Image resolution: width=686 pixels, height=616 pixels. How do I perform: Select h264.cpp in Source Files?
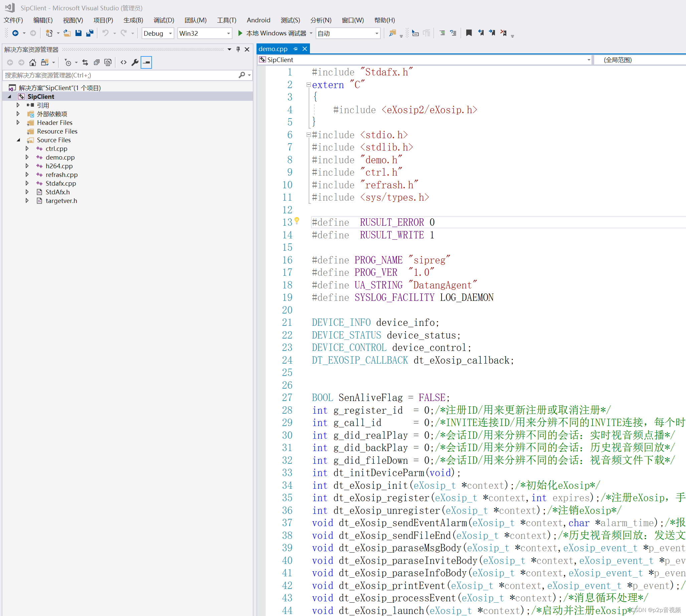coord(59,166)
